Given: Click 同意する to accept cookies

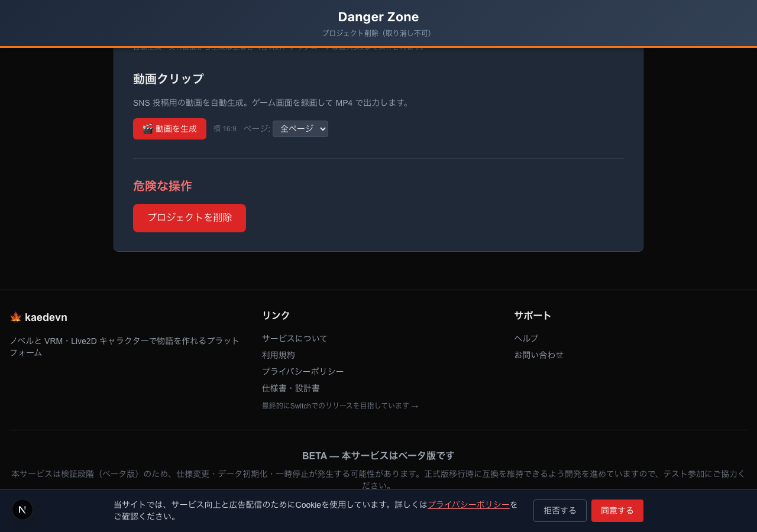Looking at the screenshot, I should click(617, 511).
